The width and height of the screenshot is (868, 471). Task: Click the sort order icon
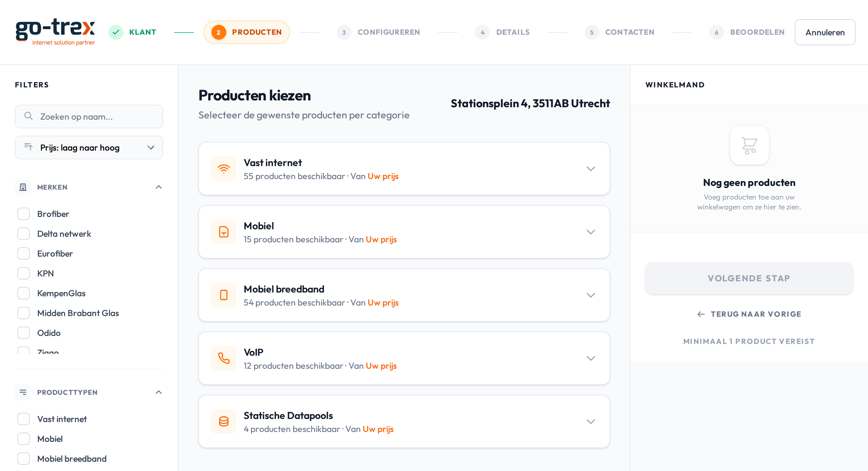pyautogui.click(x=28, y=147)
